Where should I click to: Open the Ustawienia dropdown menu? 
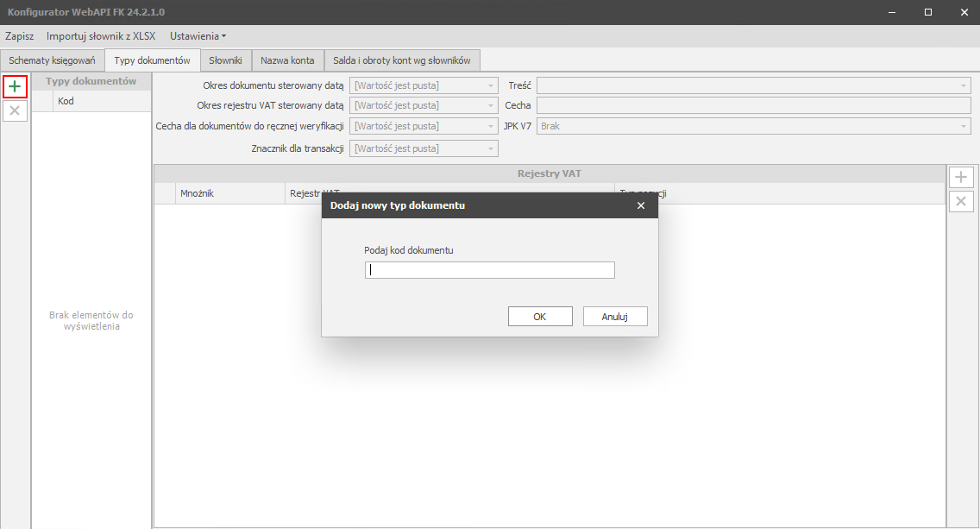198,36
